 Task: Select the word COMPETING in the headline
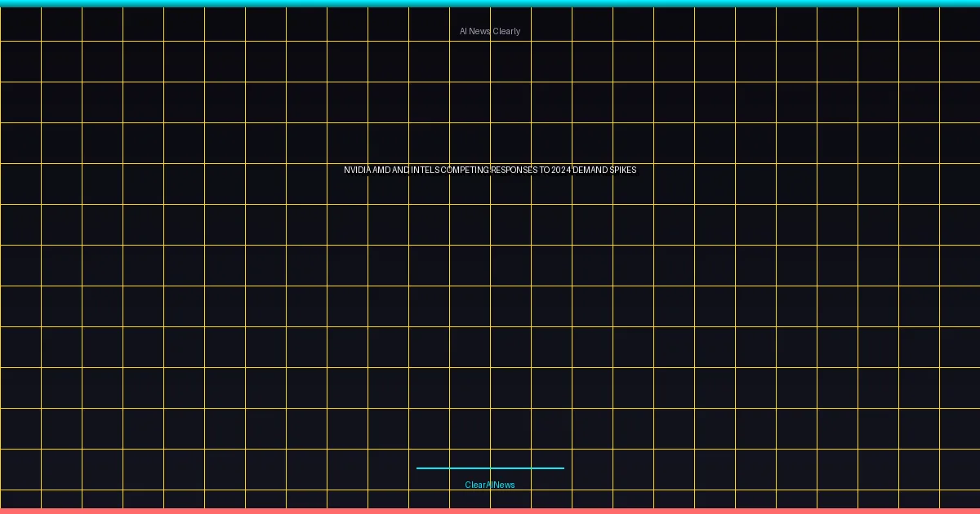tap(465, 170)
